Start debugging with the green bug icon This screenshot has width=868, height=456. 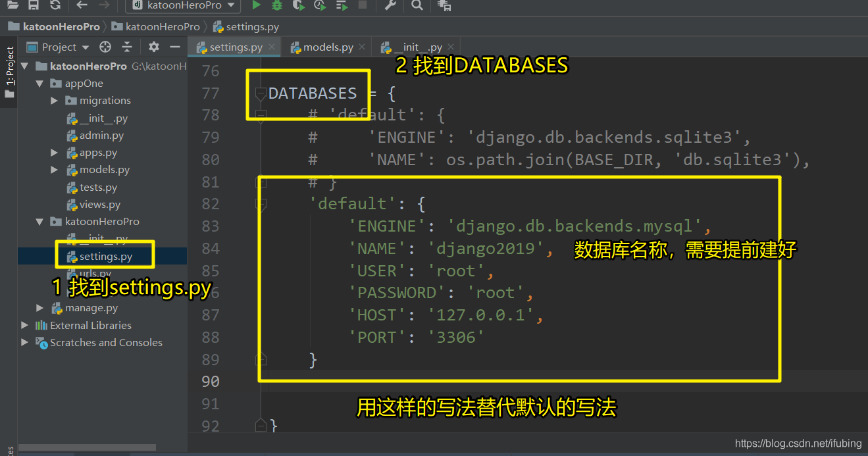277,5
